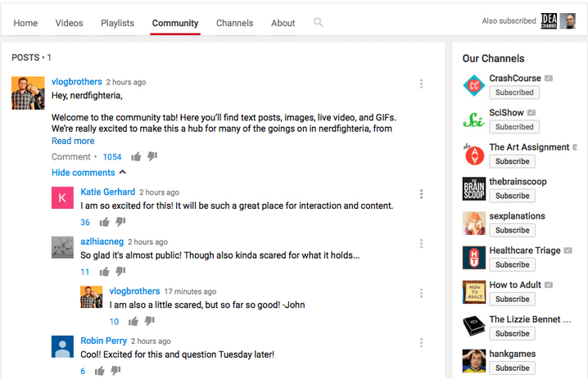Subscribe to sexplanations
588x379 pixels.
pyautogui.click(x=513, y=231)
